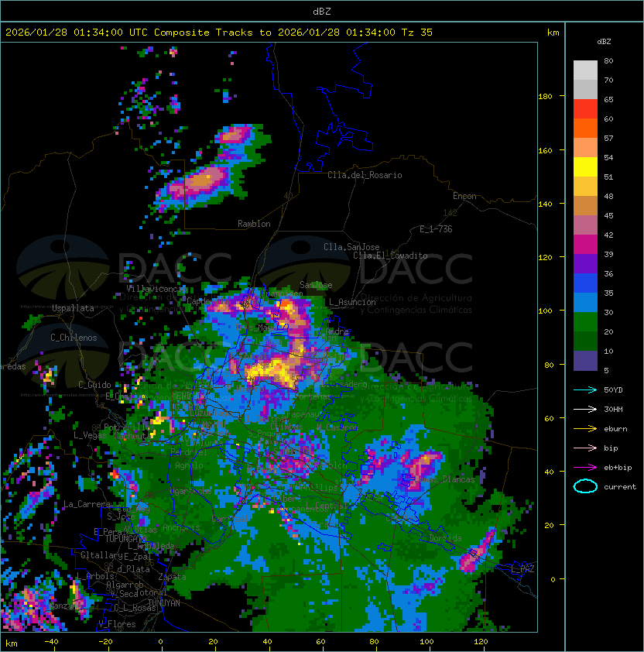Screen dimensions: 644x652
Task: Click the cyan 50YD arrow icon
Action: (585, 389)
